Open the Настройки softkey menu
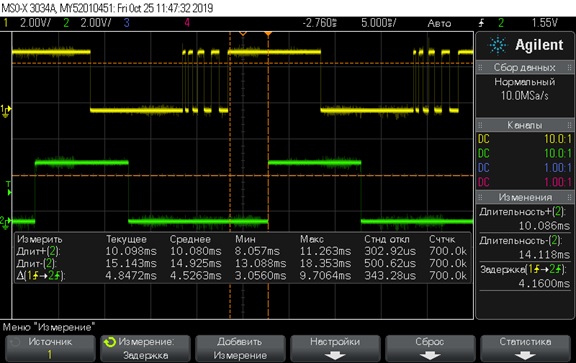This screenshot has height=363, width=576. click(335, 348)
